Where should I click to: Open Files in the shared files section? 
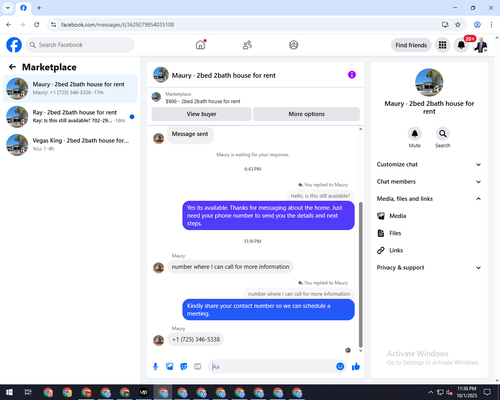(x=429, y=233)
